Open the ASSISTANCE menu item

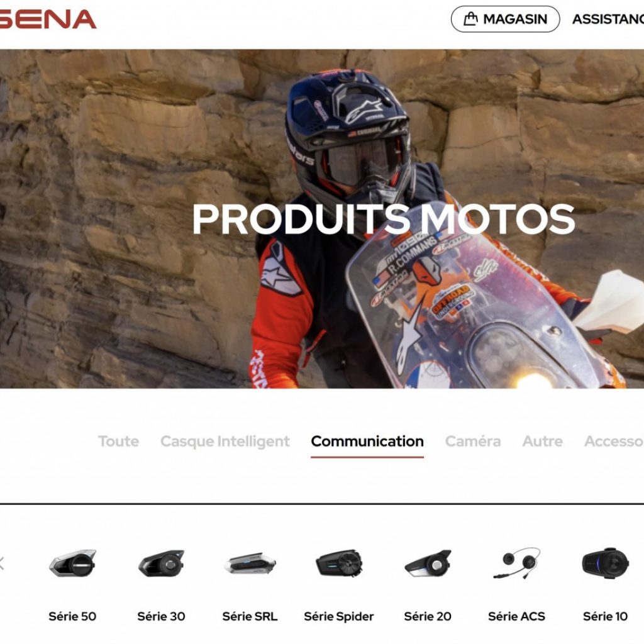[608, 19]
